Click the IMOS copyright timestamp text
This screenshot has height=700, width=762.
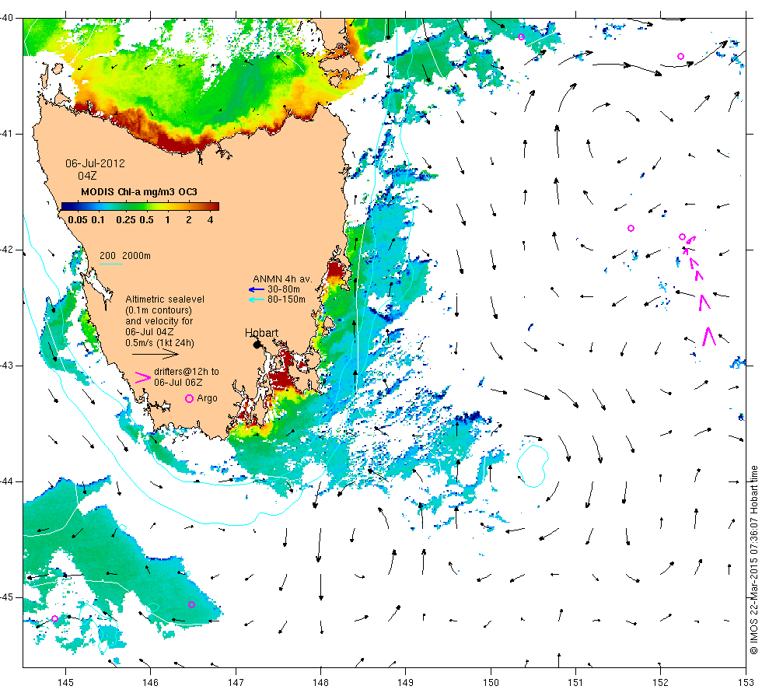point(753,560)
